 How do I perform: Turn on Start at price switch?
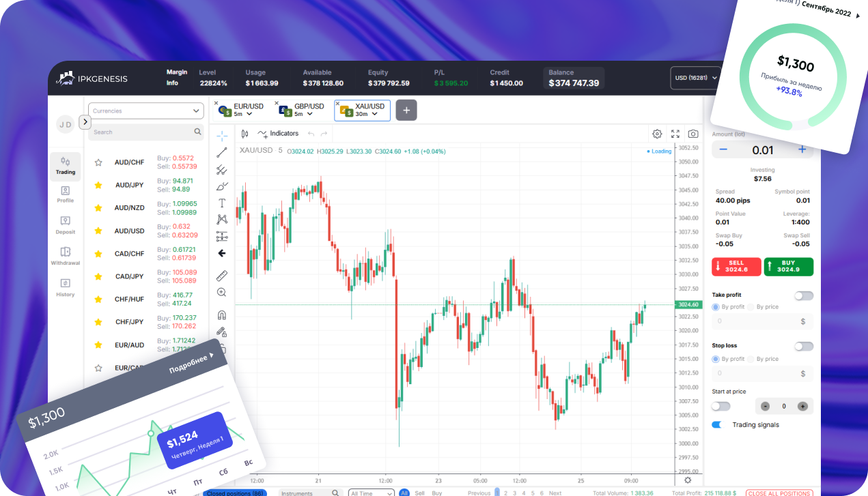click(x=720, y=406)
